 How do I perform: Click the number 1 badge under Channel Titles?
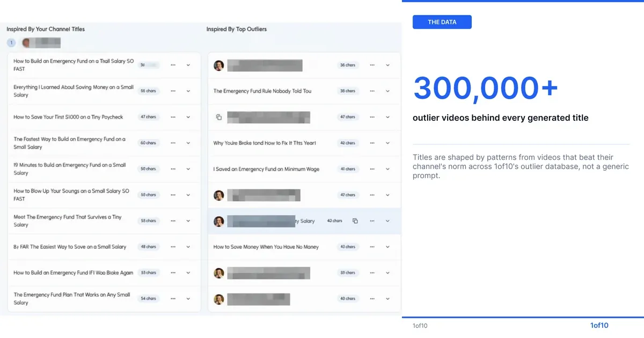coord(11,43)
